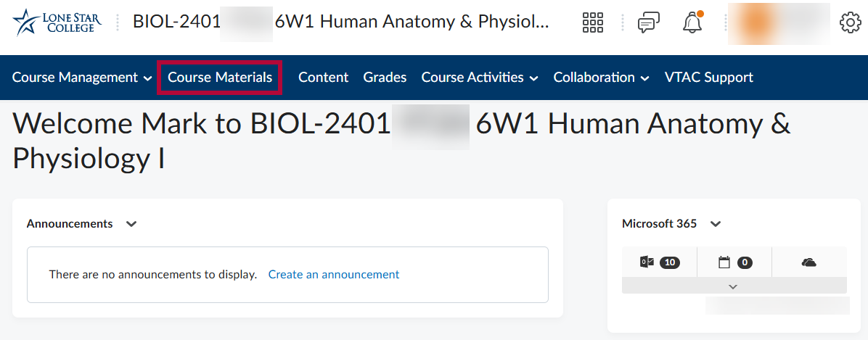This screenshot has height=340, width=868.
Task: Expand the Course Management menu
Action: [x=82, y=78]
